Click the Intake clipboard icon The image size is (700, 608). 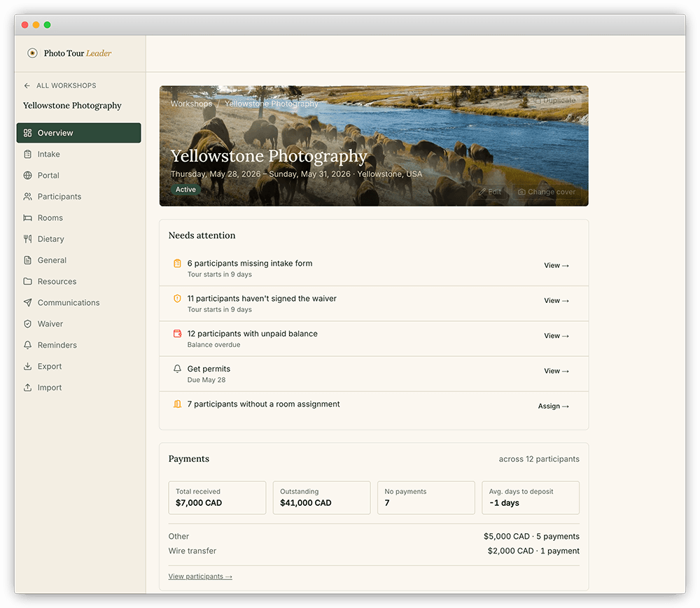coord(28,155)
